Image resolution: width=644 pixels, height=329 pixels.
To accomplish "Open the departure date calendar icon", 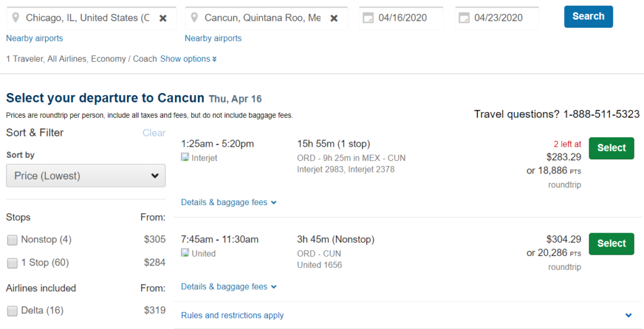I will click(368, 18).
